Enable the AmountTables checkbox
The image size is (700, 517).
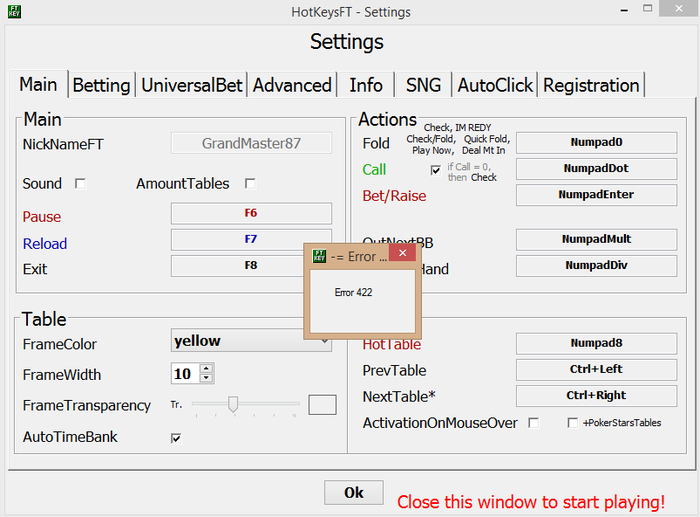[250, 184]
